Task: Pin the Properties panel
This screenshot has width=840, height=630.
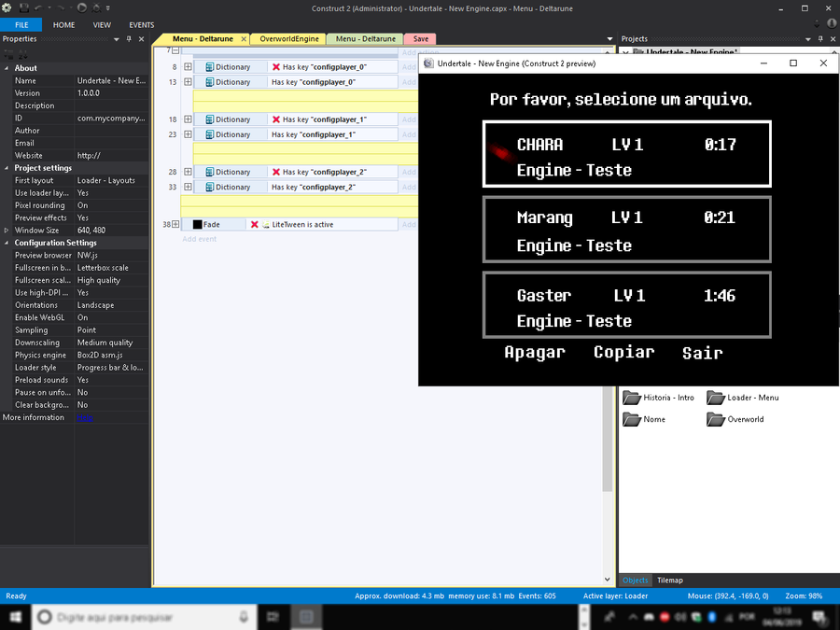Action: [129, 38]
